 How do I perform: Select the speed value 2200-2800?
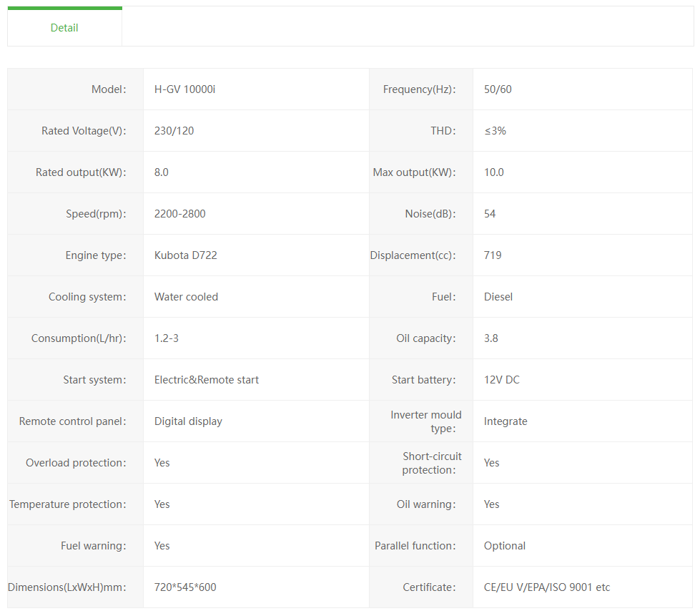pos(179,214)
